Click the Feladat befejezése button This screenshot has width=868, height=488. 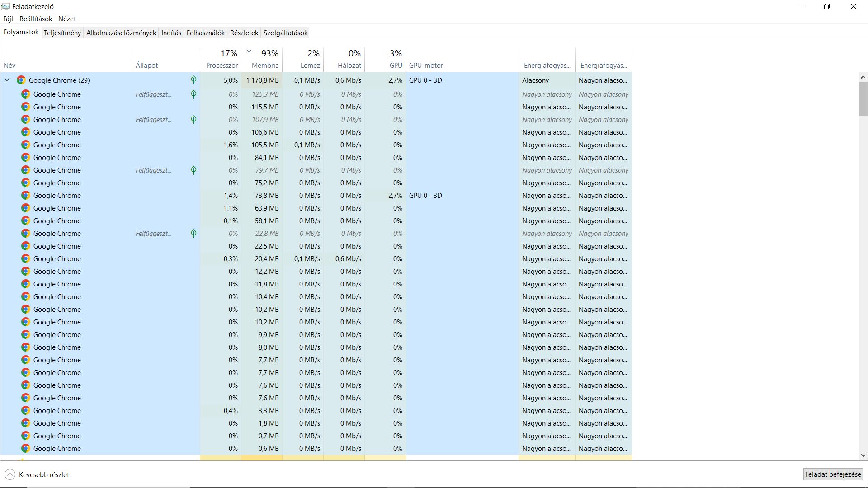(x=833, y=474)
